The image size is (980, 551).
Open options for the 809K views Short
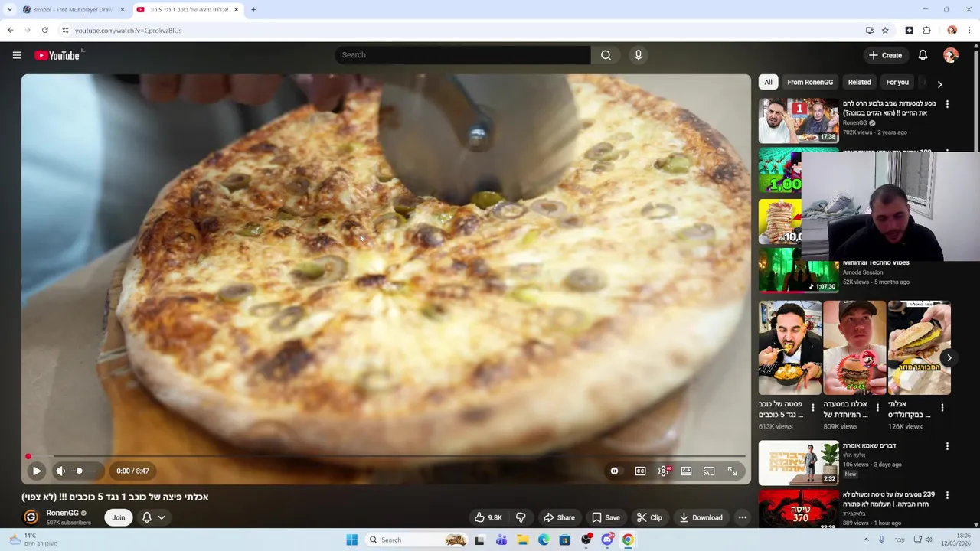coord(877,408)
